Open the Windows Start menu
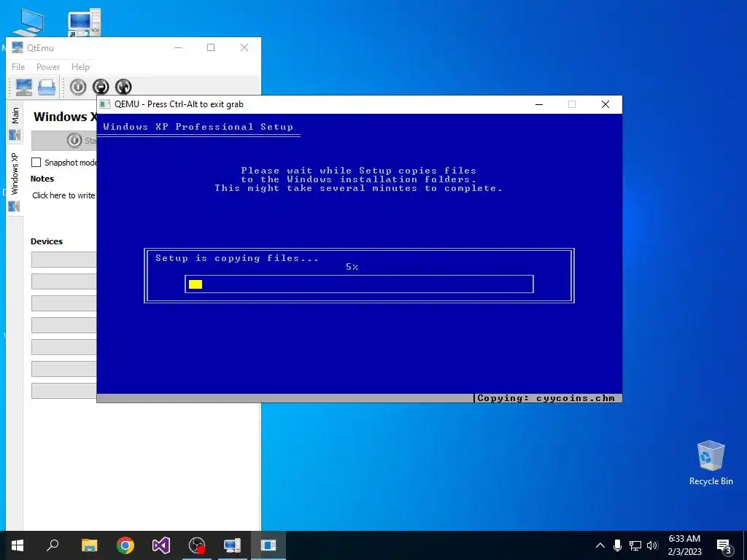 click(x=18, y=545)
